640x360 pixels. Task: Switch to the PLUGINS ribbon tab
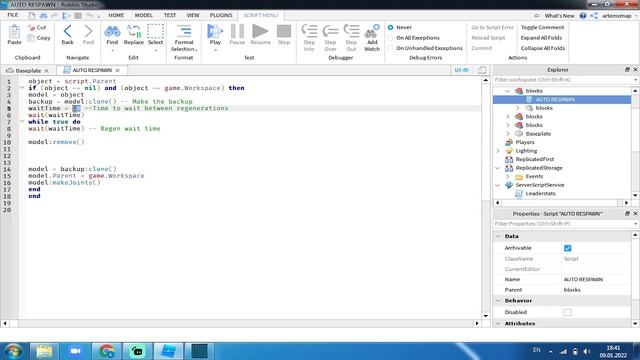(221, 15)
